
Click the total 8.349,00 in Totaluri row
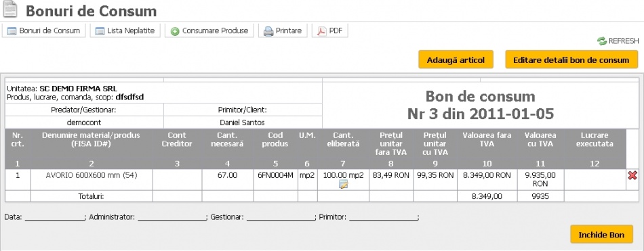point(487,196)
